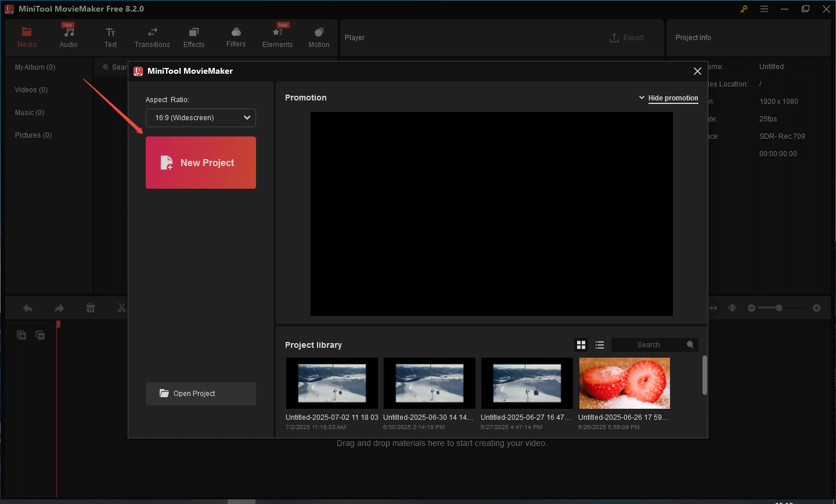Open the Aspect Ratio dropdown
This screenshot has height=504, width=836.
coord(201,118)
